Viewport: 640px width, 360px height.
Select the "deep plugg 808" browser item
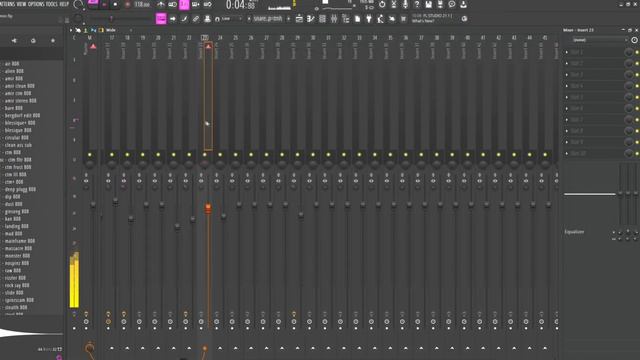tap(20, 189)
